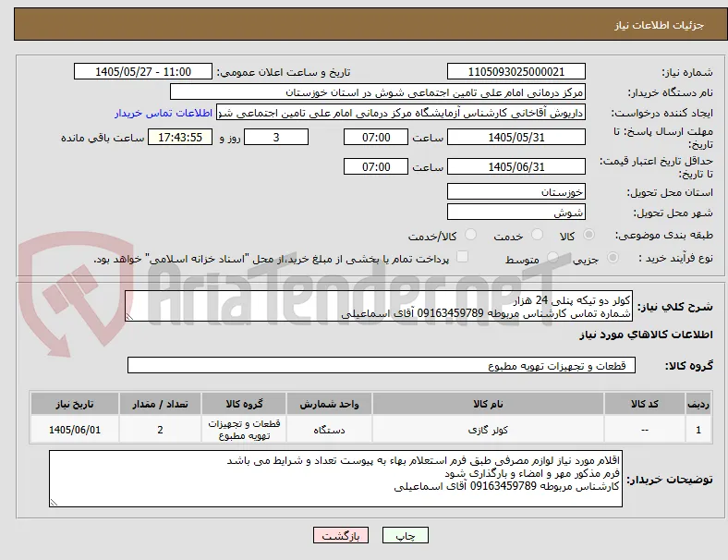Image resolution: width=728 pixels, height=560 pixels.
Task: Click the بازگشت back button
Action: tap(341, 535)
